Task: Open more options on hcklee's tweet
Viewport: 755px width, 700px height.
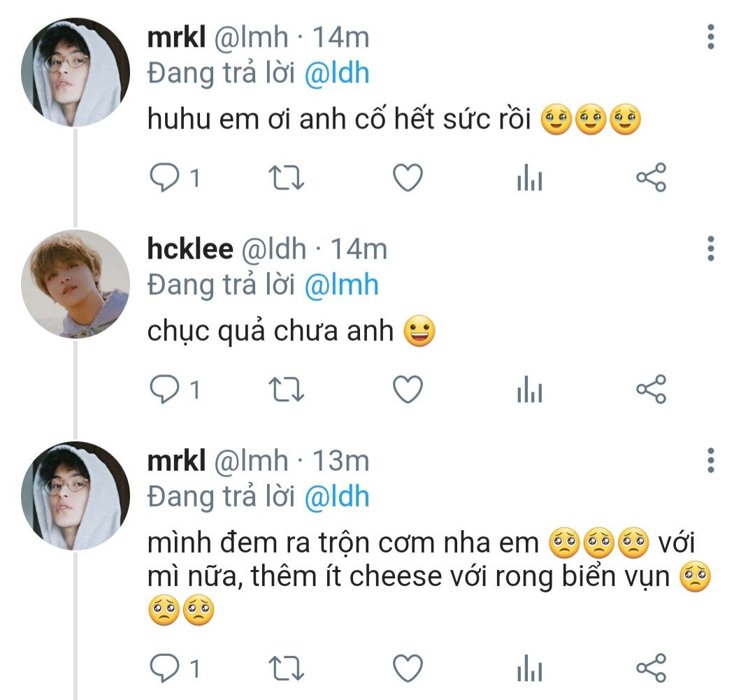Action: 710,248
